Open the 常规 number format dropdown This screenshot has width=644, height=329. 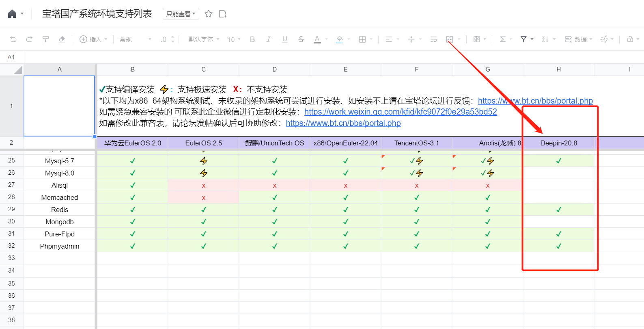pos(136,39)
